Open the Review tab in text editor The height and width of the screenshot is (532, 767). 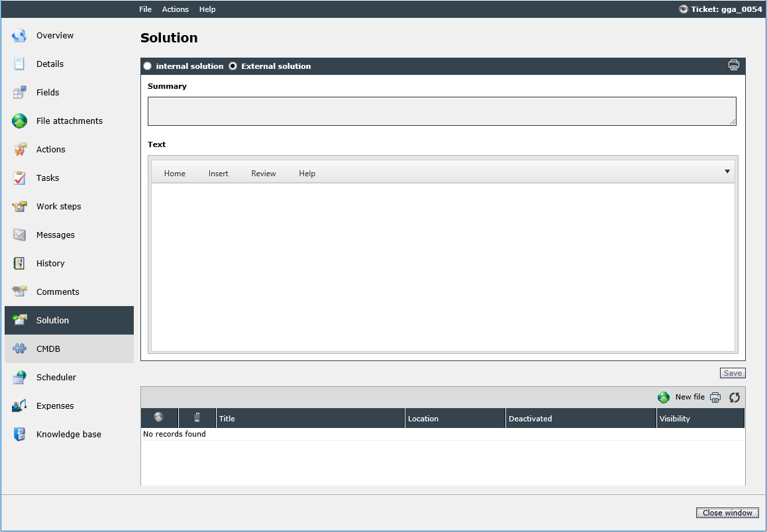coord(264,174)
